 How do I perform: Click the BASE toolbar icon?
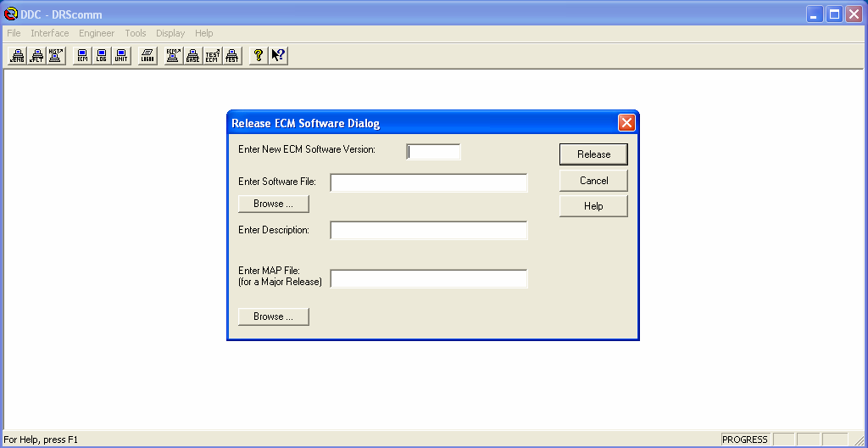point(192,56)
